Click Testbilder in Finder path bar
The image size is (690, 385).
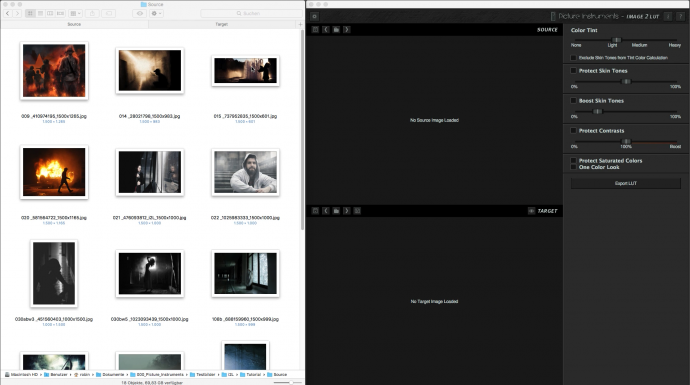(x=203, y=374)
